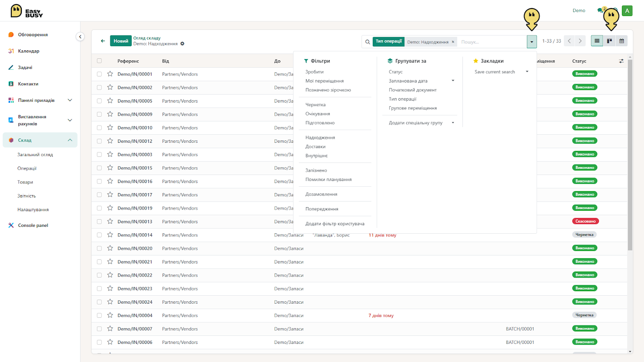Screen dimensions: 644x362
Task: Click the search input field Пошук
Action: click(492, 42)
